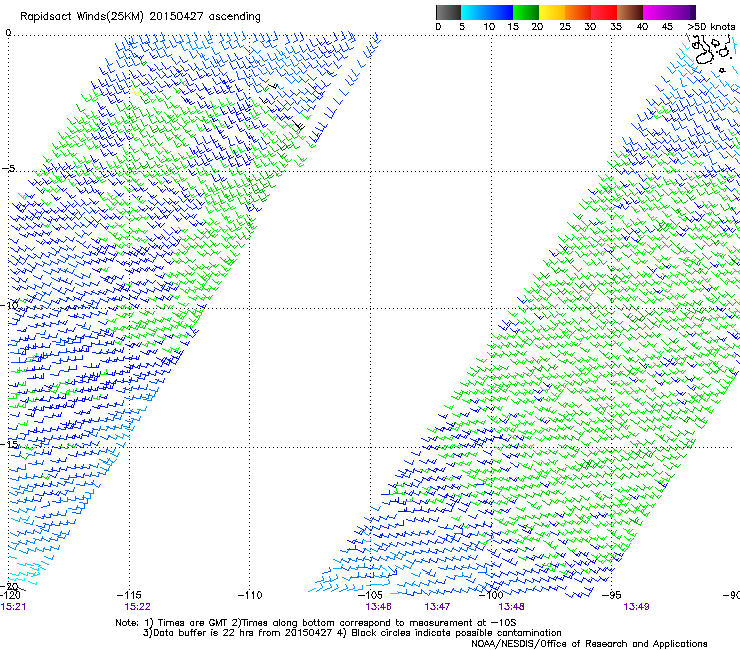740x650 pixels.
Task: Click the '45' label under the color bar
Action: tap(667, 26)
